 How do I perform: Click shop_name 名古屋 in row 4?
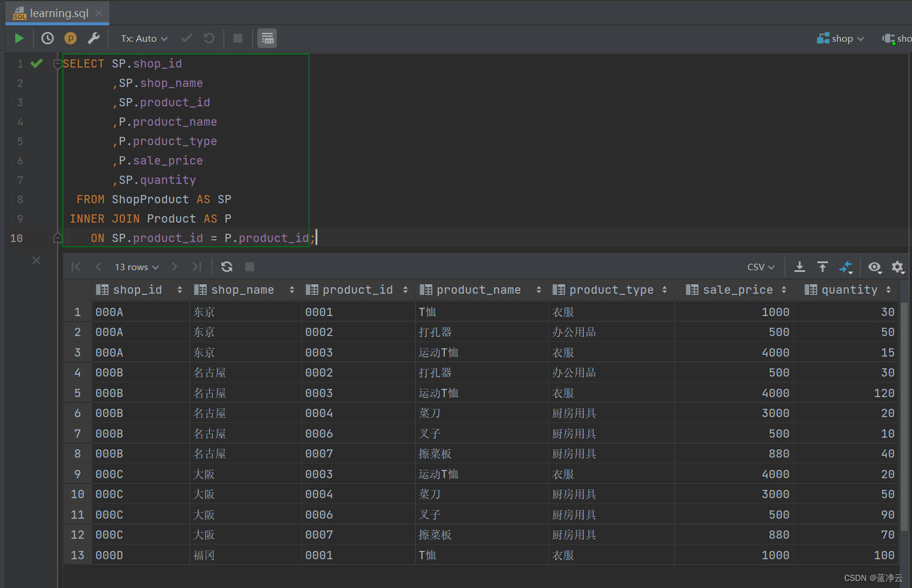coord(246,372)
